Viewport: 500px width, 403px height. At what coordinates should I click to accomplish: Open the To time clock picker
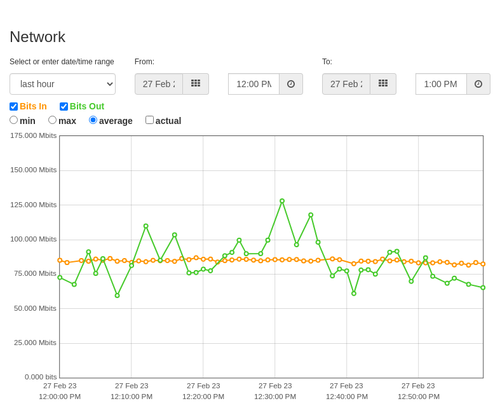point(478,84)
